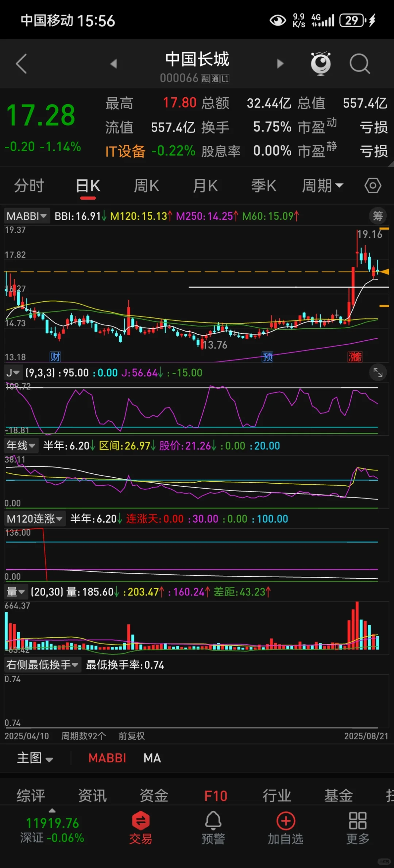Tap the 融 margin badge beside stock code
394x868 pixels.
point(205,78)
